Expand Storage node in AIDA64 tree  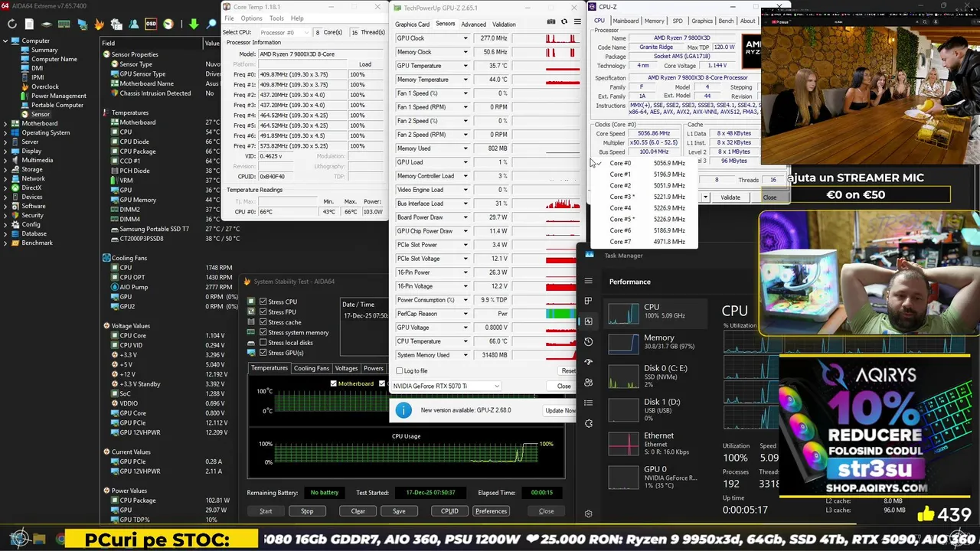tap(6, 169)
